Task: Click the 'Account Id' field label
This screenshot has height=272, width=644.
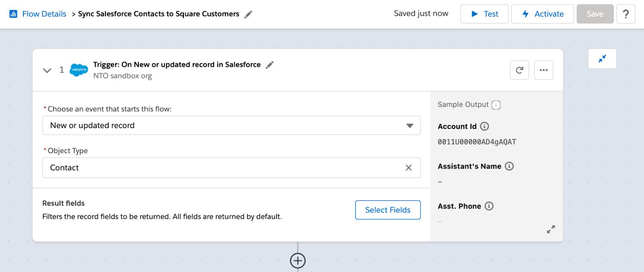Action: [x=457, y=126]
